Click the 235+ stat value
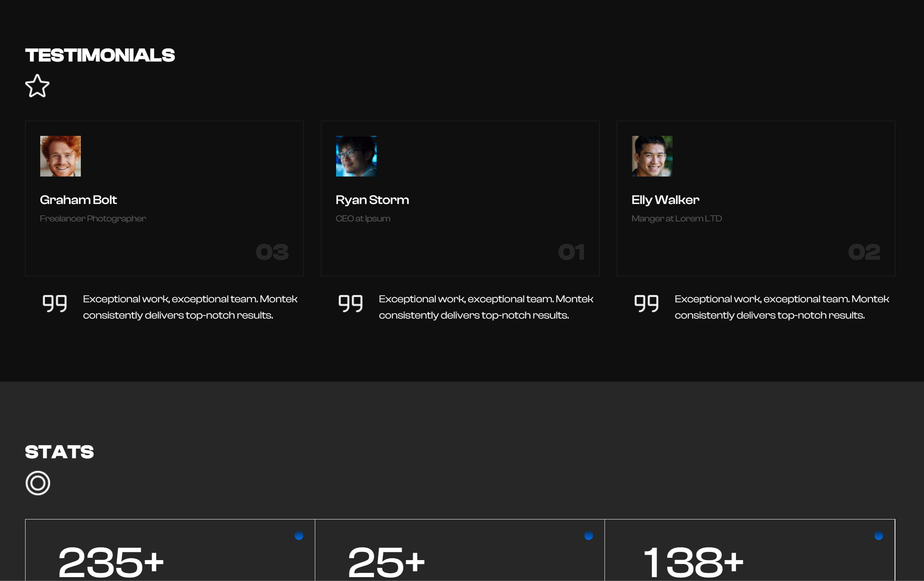The width and height of the screenshot is (924, 581). (111, 562)
